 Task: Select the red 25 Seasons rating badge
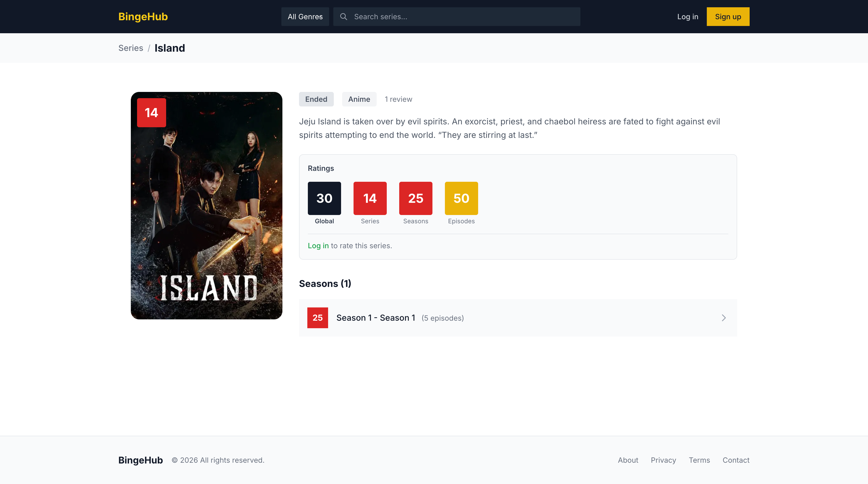[x=416, y=198]
